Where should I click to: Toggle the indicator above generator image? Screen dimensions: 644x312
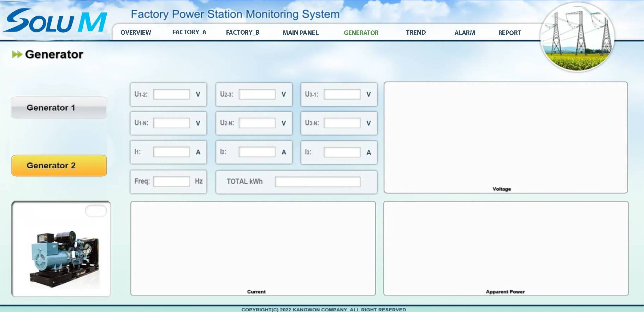96,211
